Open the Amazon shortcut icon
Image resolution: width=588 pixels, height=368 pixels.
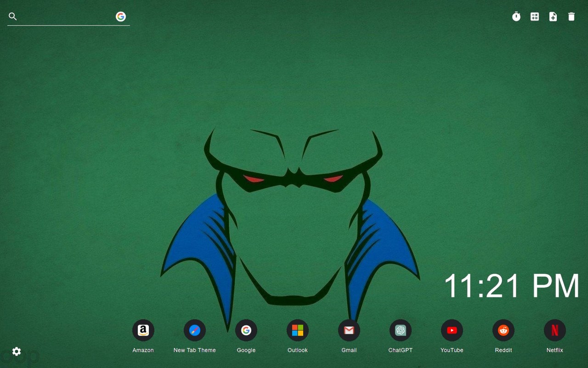coord(143,330)
